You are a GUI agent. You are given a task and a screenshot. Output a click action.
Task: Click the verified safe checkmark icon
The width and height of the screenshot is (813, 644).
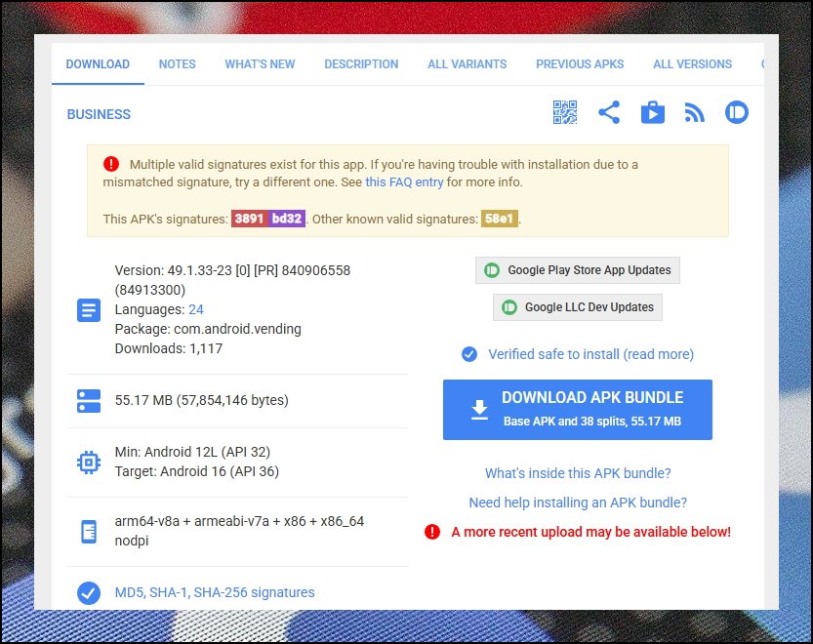tap(469, 354)
